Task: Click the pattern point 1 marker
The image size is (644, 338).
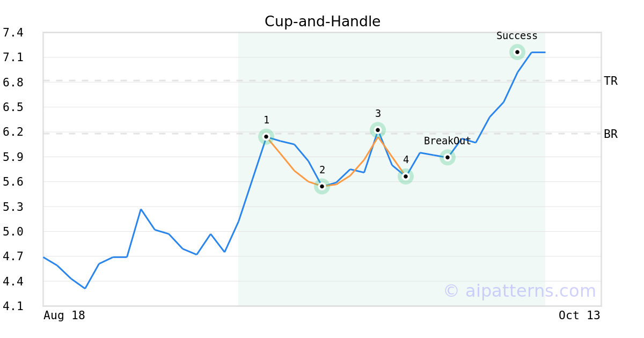Action: coord(266,136)
